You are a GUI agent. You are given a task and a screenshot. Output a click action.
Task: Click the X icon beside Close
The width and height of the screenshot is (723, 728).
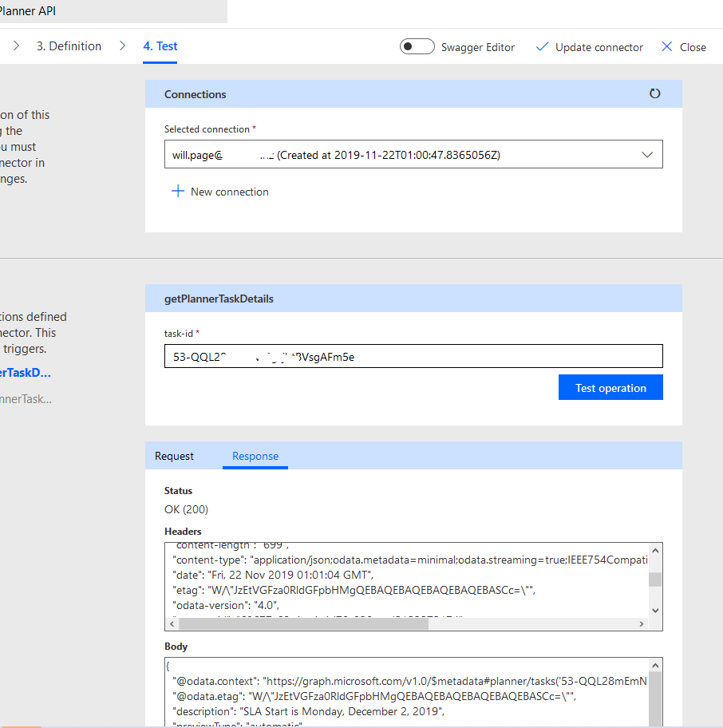pos(667,47)
